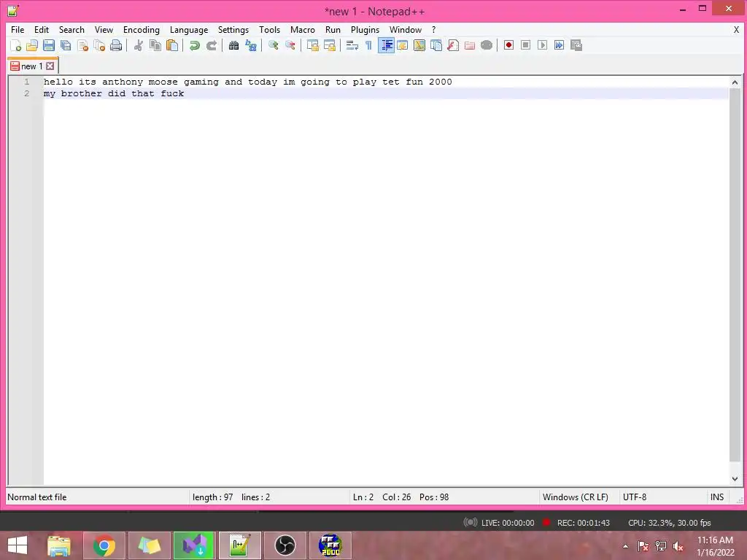
Task: Open the Macro menu
Action: 303,29
